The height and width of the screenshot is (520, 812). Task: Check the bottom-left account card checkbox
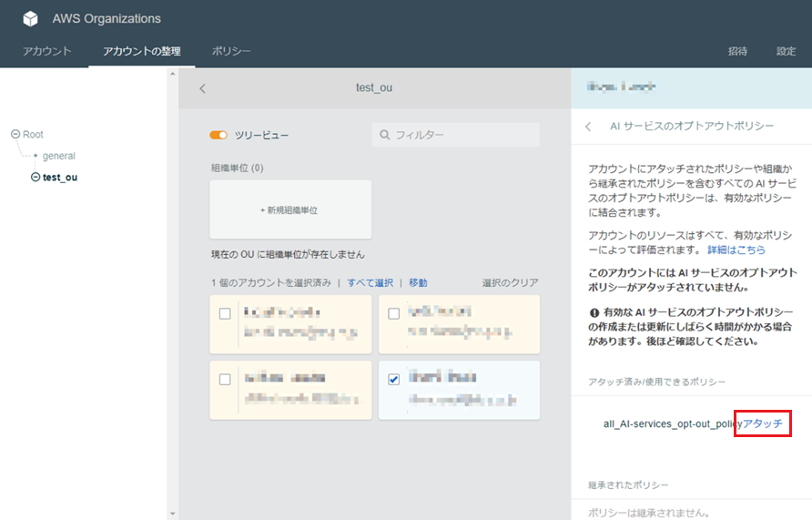tap(225, 380)
